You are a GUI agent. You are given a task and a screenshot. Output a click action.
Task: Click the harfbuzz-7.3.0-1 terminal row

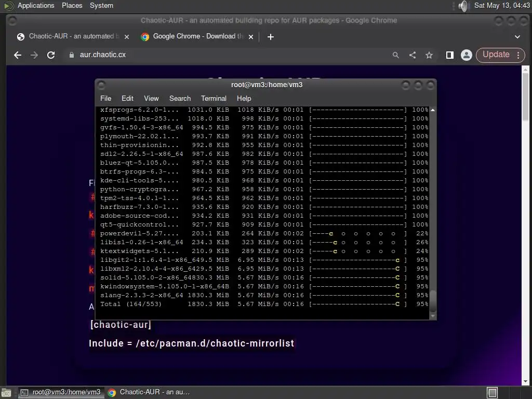264,207
